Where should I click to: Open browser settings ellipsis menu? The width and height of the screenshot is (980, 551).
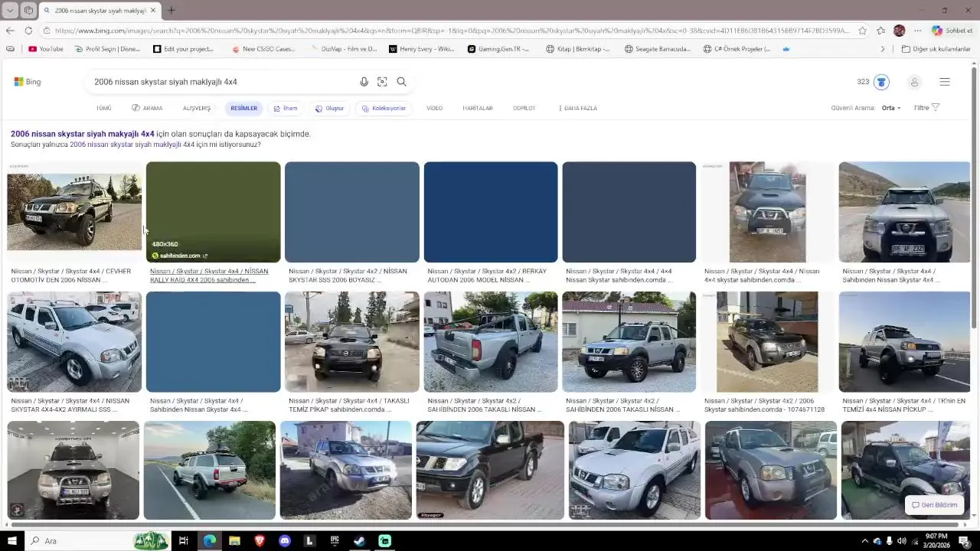(x=917, y=31)
